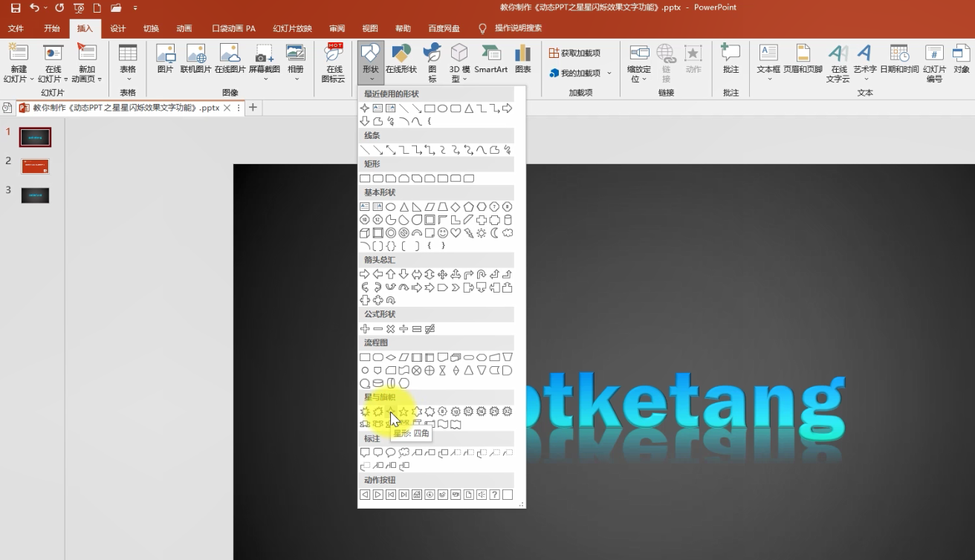Pick the crescent moon shape

(x=495, y=233)
